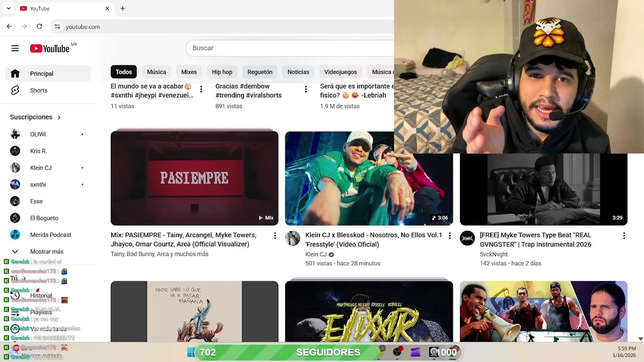Open 'Klein CJ x Blesskod - Nosotros, No Ellos' title
This screenshot has width=644, height=362.
coord(374,239)
